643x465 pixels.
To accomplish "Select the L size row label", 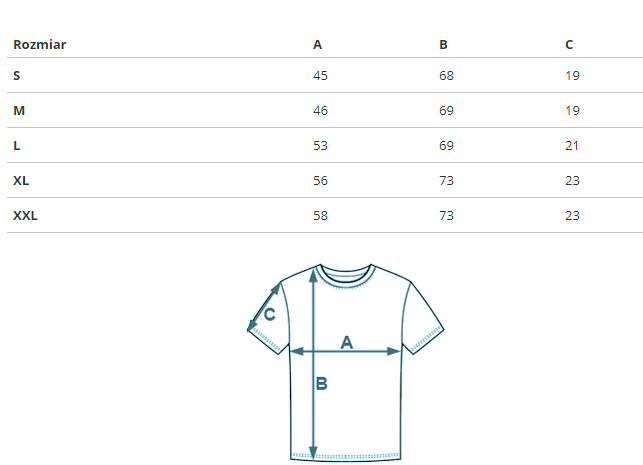I will [x=17, y=145].
